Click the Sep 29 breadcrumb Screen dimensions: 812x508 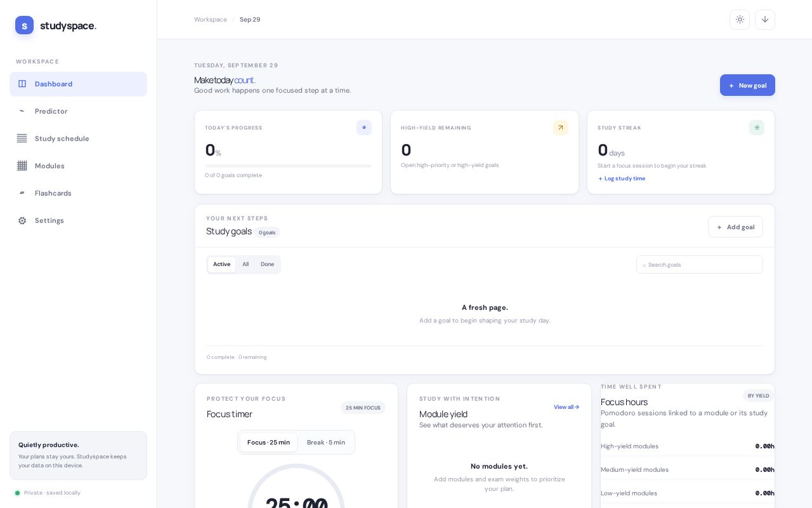click(x=250, y=20)
